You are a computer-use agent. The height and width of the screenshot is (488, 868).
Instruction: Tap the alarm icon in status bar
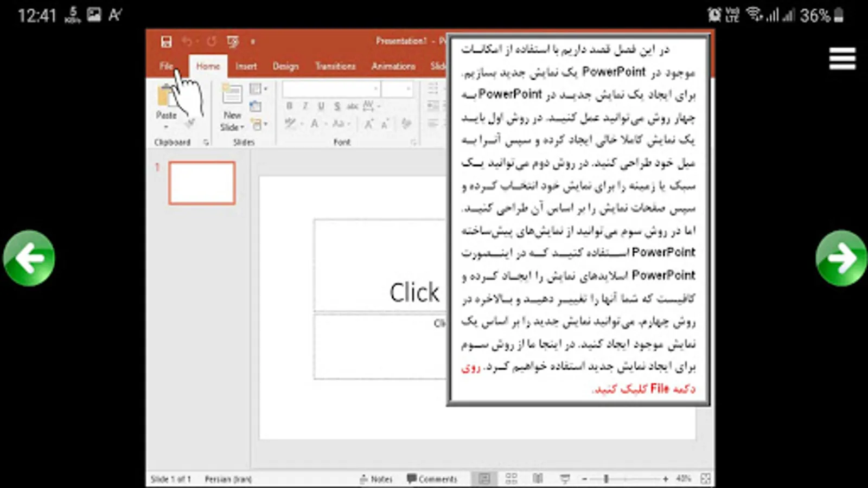tap(714, 15)
